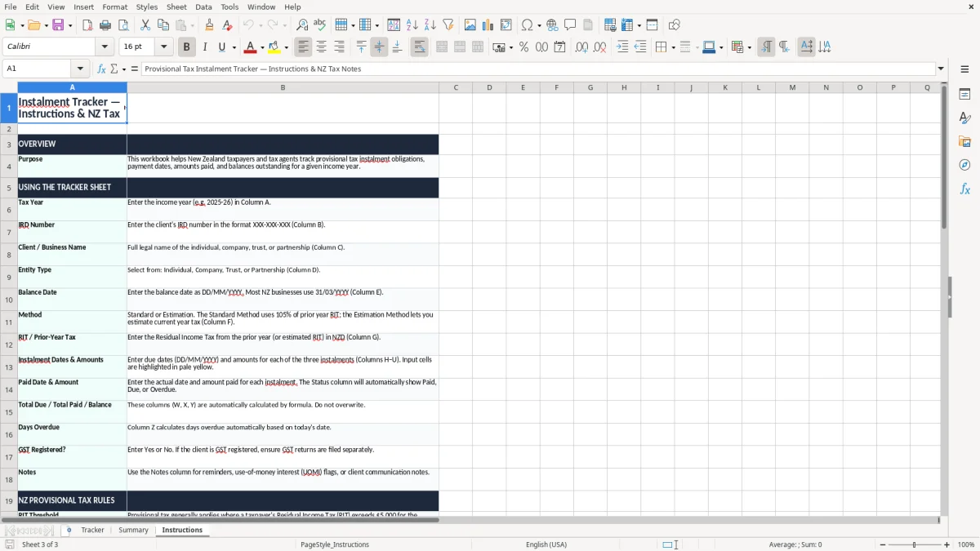Switch to the Tracker sheet tab
The image size is (980, 551).
pyautogui.click(x=92, y=530)
